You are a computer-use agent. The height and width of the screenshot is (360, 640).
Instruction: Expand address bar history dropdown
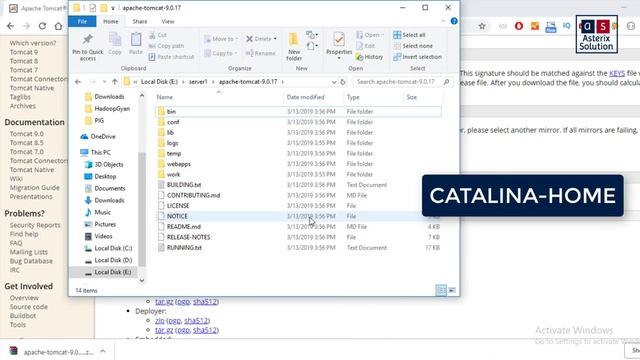334,82
